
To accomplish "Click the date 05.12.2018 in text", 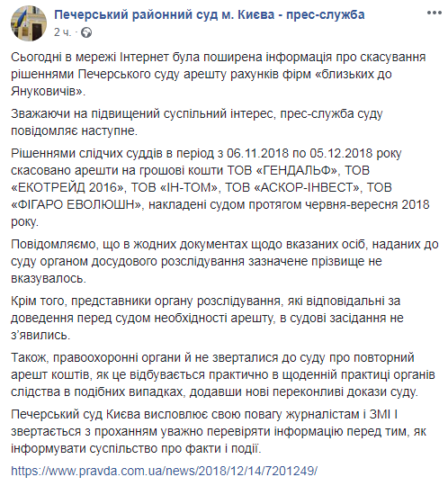I will pos(341,153).
